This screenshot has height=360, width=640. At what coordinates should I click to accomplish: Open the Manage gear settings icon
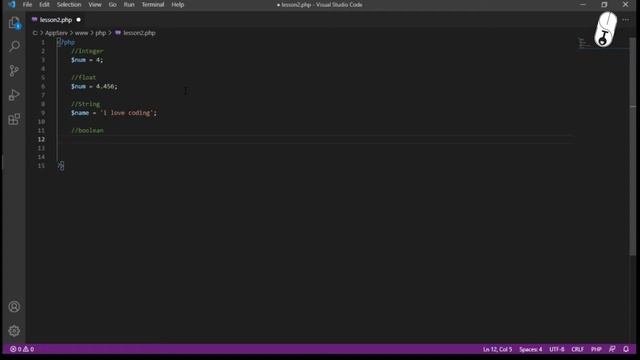point(14,331)
